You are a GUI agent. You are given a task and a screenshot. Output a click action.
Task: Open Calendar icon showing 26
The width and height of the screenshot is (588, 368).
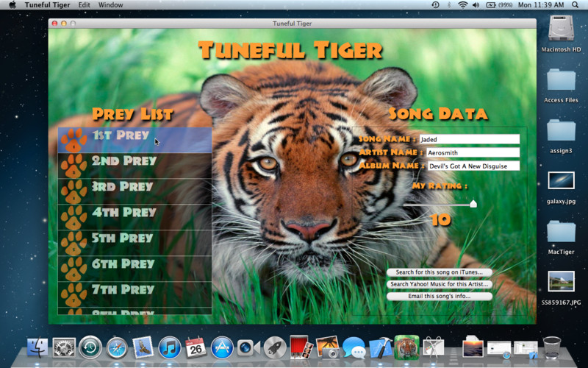click(x=196, y=347)
